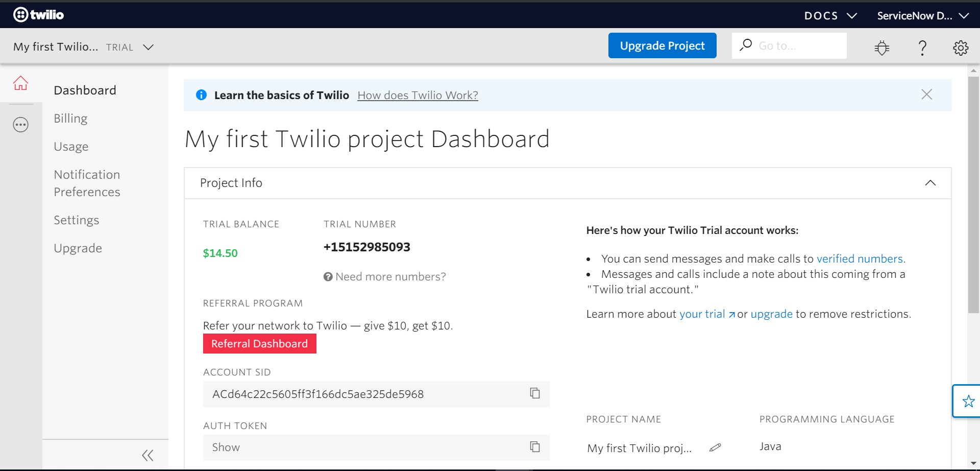
Task: Click the Twilio logo
Action: (38, 15)
